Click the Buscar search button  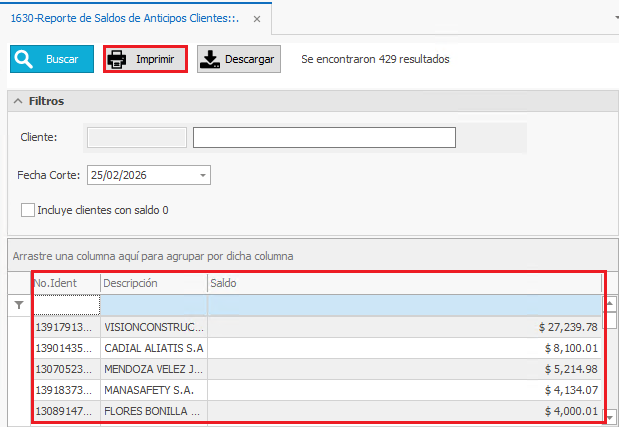pos(52,59)
